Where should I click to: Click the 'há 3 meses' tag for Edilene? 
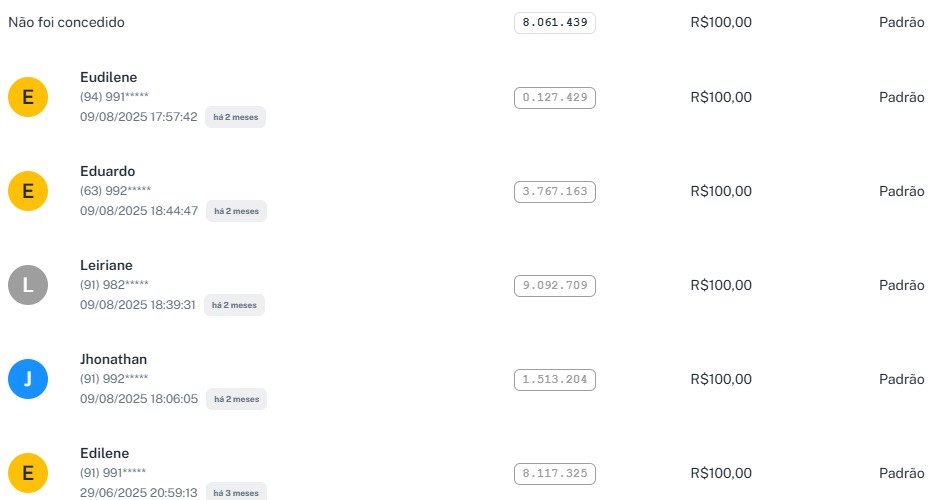pos(236,493)
